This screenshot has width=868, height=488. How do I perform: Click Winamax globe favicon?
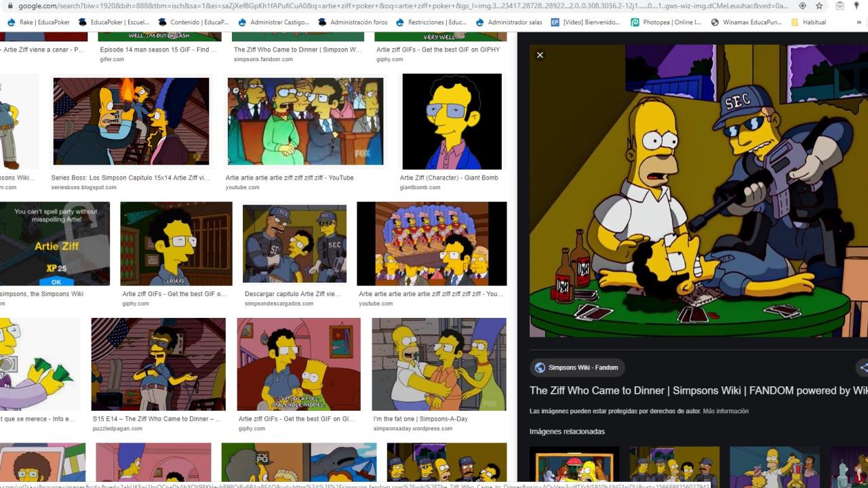(x=715, y=22)
